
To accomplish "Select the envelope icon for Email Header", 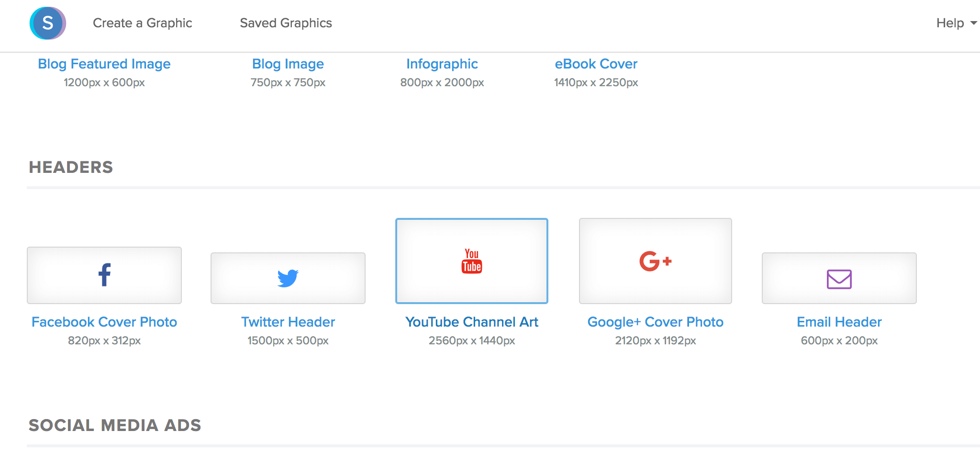I will tap(839, 278).
